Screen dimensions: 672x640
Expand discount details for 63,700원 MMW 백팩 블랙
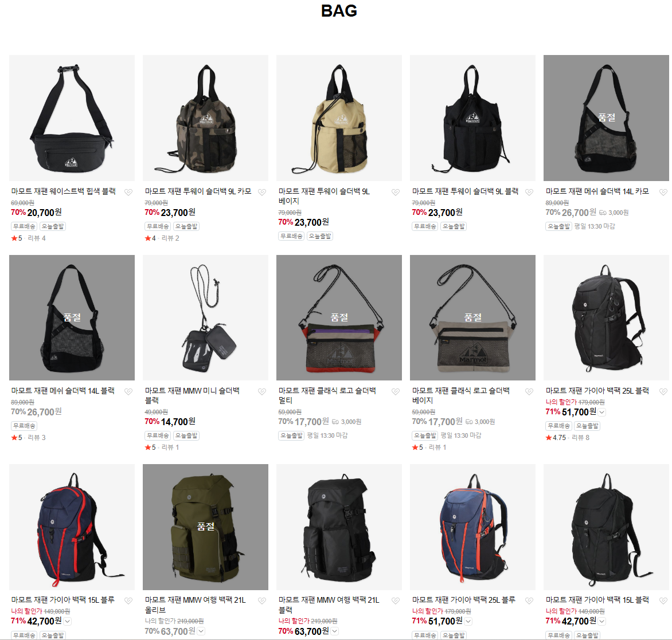tap(335, 631)
